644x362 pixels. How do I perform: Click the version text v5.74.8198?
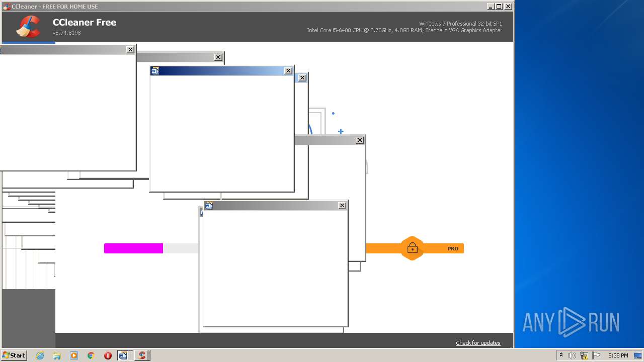pyautogui.click(x=66, y=33)
